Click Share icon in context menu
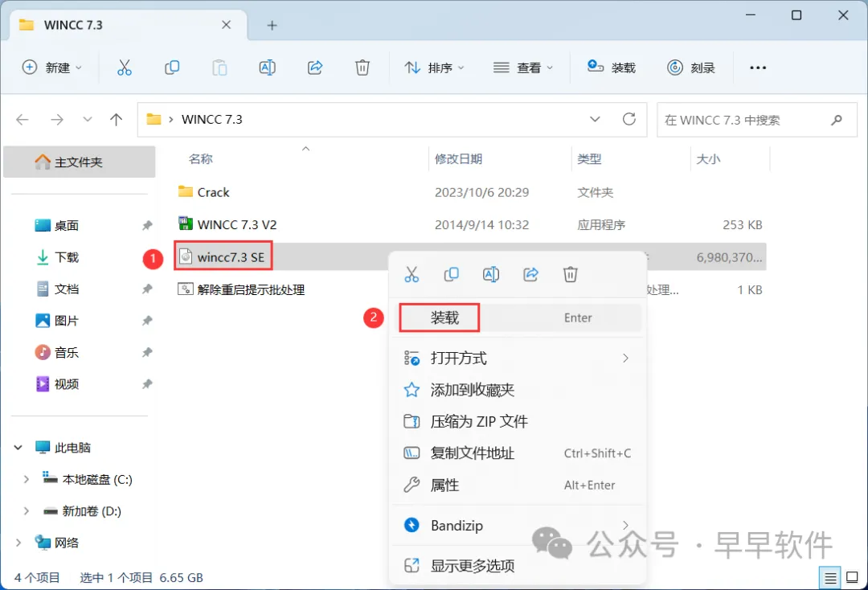Image resolution: width=868 pixels, height=590 pixels. coord(531,274)
